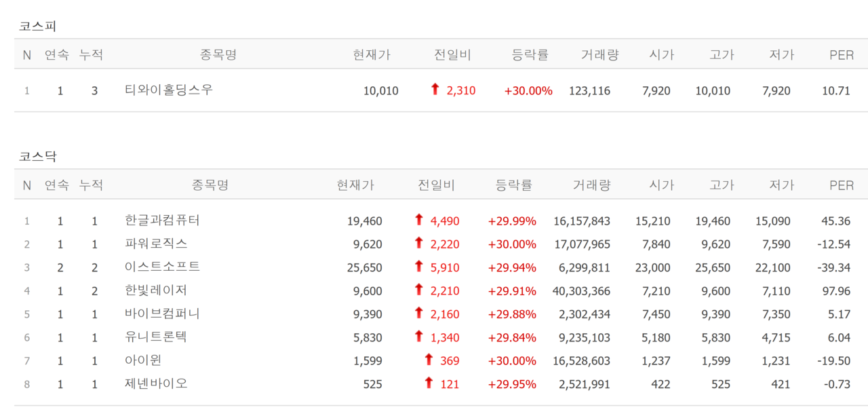Click the 현재가 header in 코스피 table
Image resolution: width=868 pixels, height=412 pixels.
point(372,55)
